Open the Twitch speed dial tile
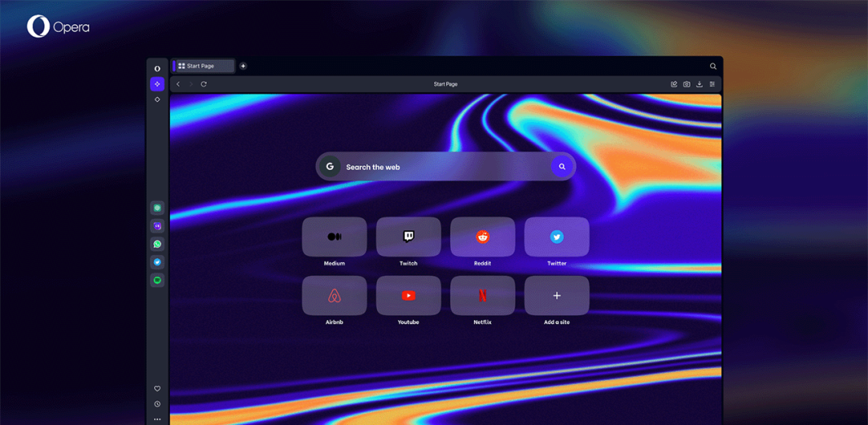The image size is (868, 425). [409, 237]
